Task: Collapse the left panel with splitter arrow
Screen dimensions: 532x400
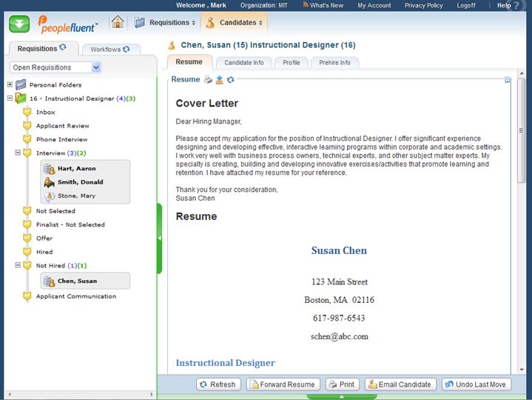Action: click(159, 238)
